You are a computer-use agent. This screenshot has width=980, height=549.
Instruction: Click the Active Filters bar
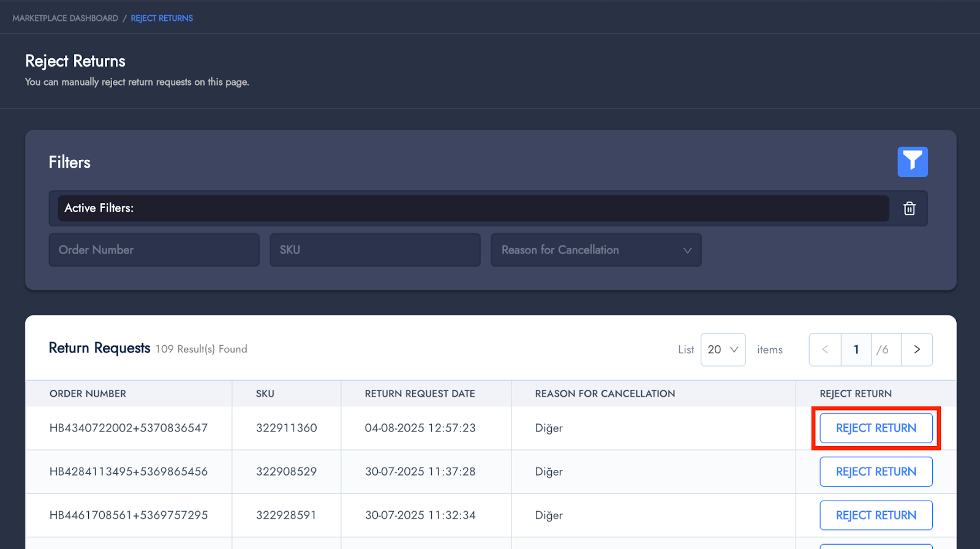(473, 209)
